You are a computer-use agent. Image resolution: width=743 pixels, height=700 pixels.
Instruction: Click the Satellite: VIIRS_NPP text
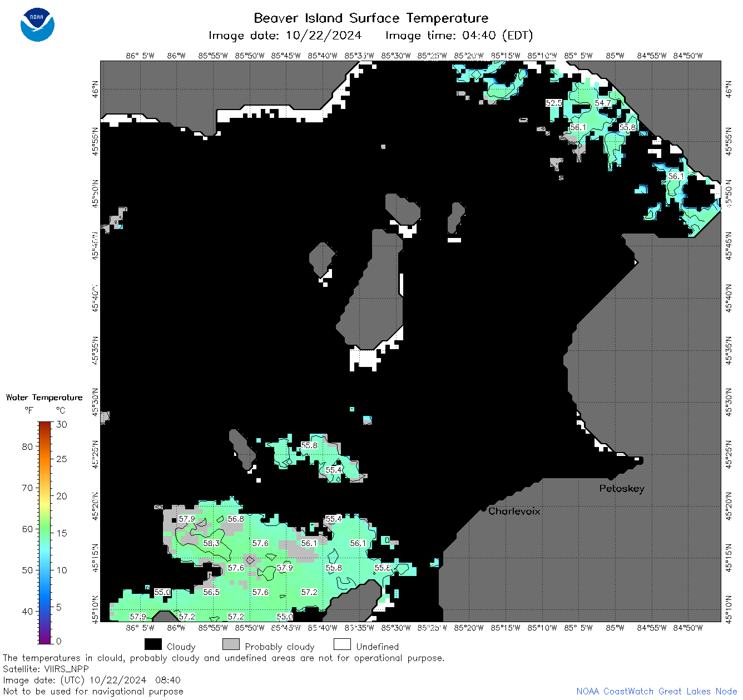click(46, 669)
